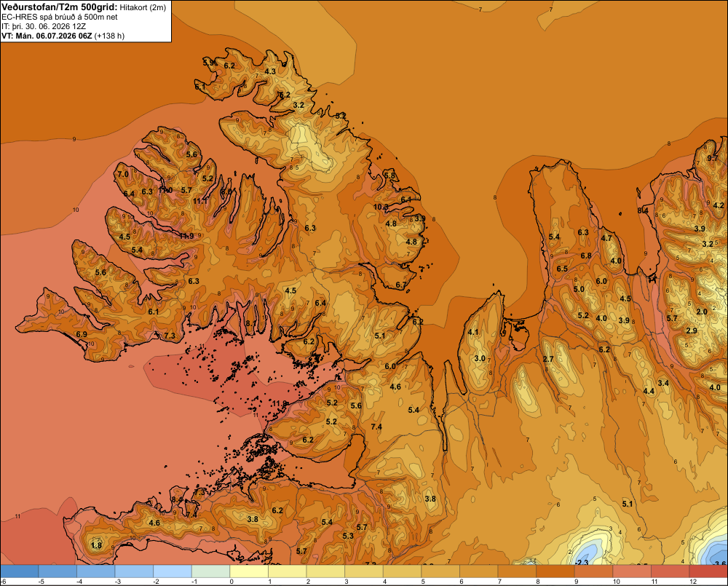Viewport: 728px width, 586px height.
Task: Click the line "EC-HRES spá brúuð á 500m net"
Action: point(60,17)
